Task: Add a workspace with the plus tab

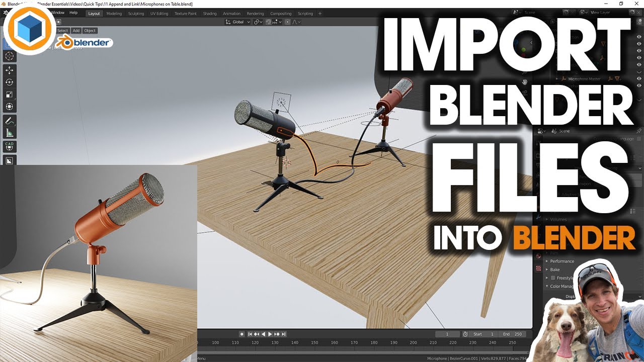Action: [319, 14]
